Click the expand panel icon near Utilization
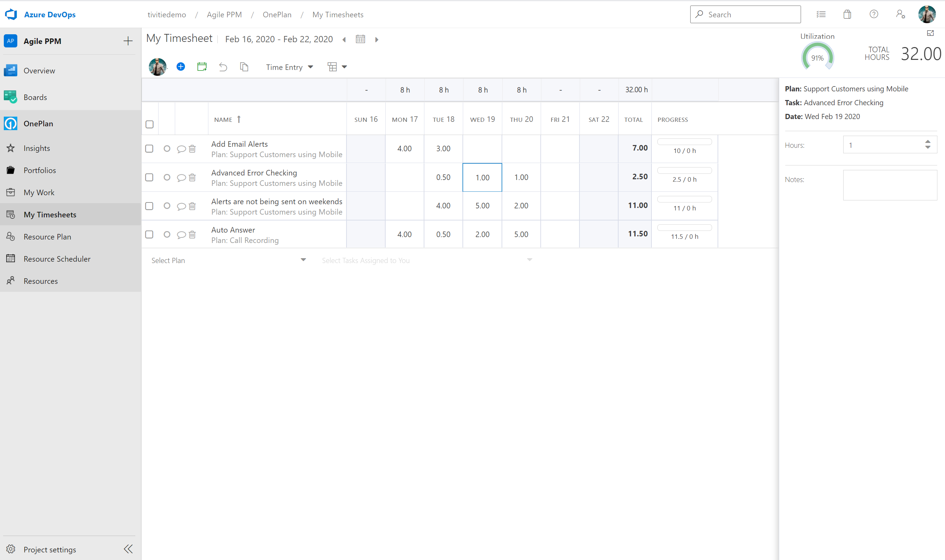The image size is (945, 560). [x=930, y=33]
